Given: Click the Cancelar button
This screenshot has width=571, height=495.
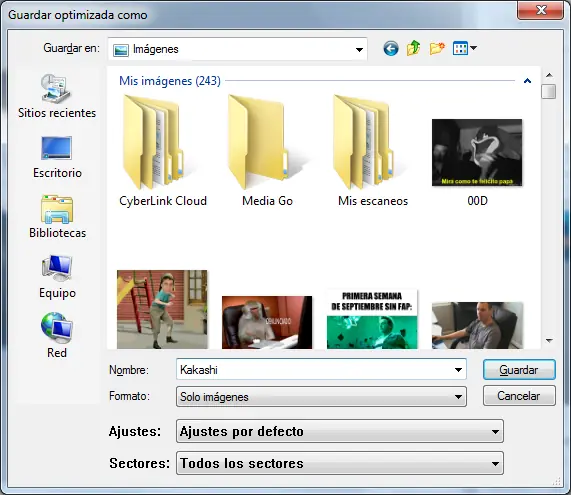Looking at the screenshot, I should pyautogui.click(x=519, y=396).
